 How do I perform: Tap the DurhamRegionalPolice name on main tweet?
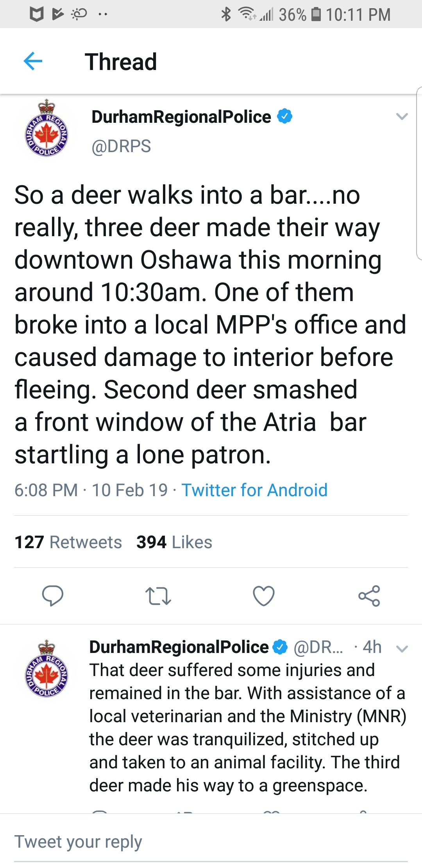181,117
